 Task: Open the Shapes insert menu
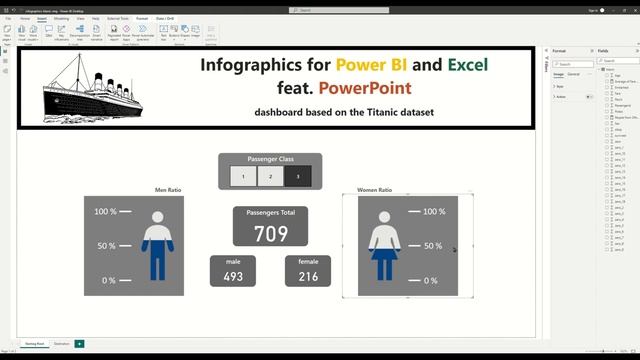(x=185, y=31)
